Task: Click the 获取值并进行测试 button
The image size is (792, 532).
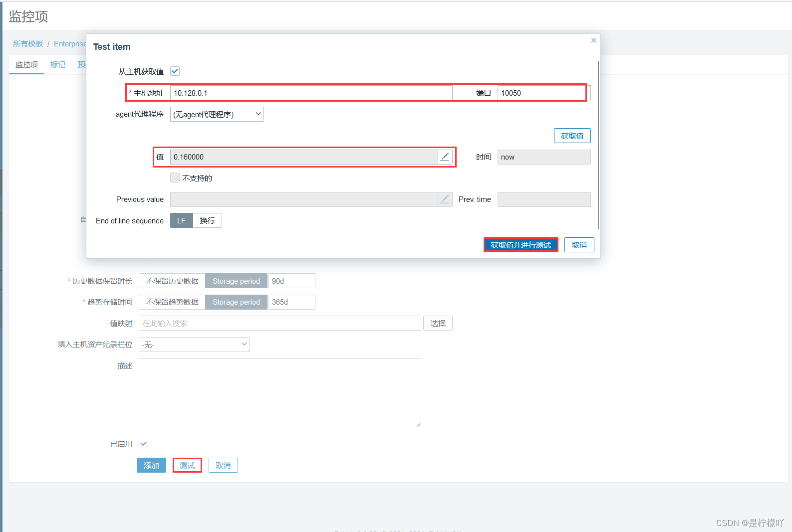Action: point(521,245)
